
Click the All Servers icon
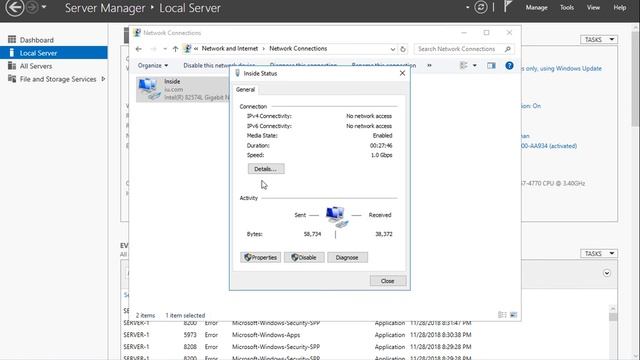click(12, 66)
